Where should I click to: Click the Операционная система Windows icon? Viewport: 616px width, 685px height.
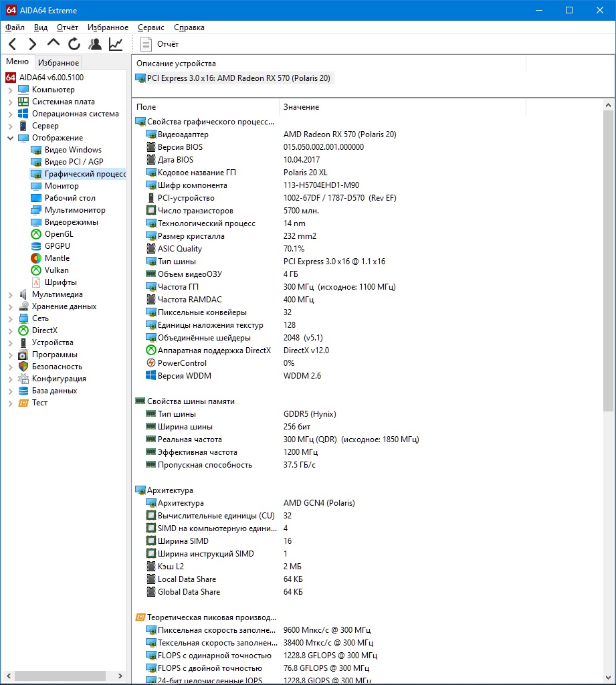click(23, 114)
